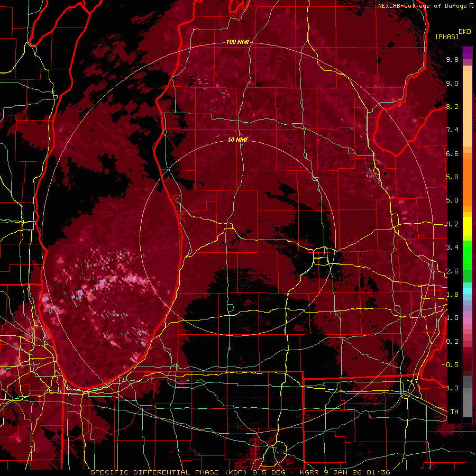Click the 100 NMI range ring label
Viewport: 476px width, 476px height.
pyautogui.click(x=237, y=42)
